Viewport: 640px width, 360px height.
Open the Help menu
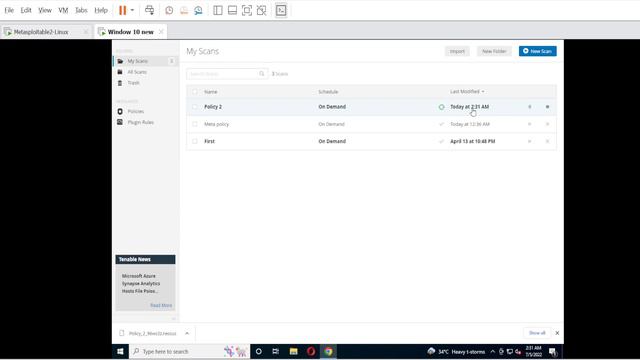(x=101, y=10)
